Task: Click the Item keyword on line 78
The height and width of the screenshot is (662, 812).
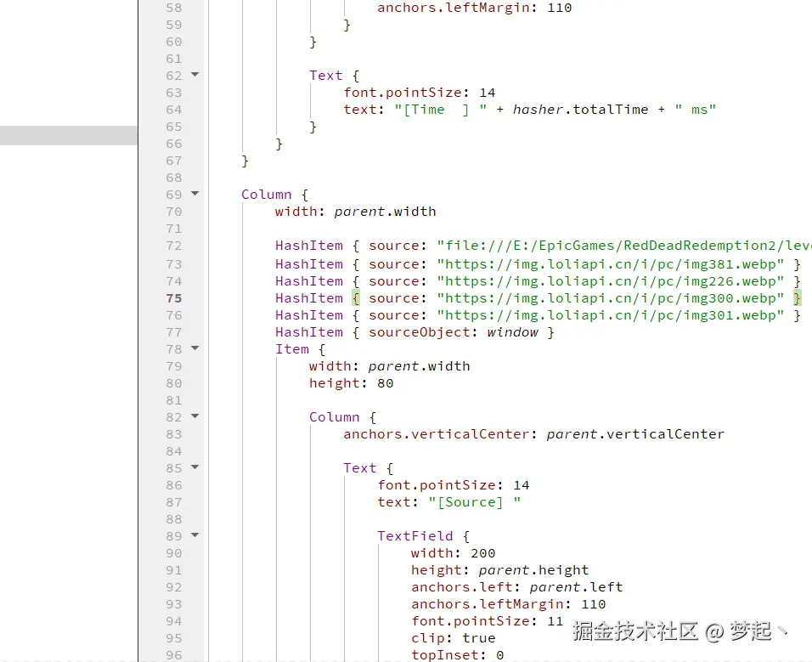Action: click(x=292, y=349)
